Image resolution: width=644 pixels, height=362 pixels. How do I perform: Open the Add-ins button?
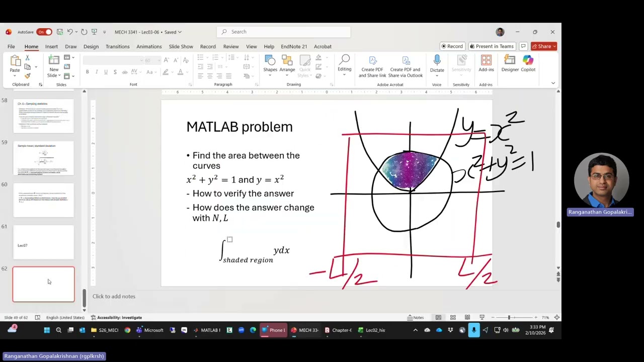click(486, 64)
